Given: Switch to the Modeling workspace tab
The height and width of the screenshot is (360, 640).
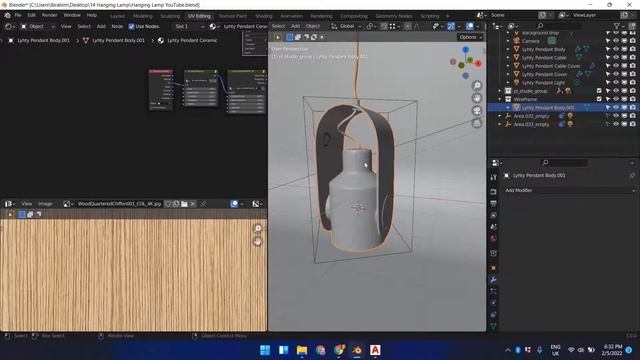Looking at the screenshot, I should 143,16.
